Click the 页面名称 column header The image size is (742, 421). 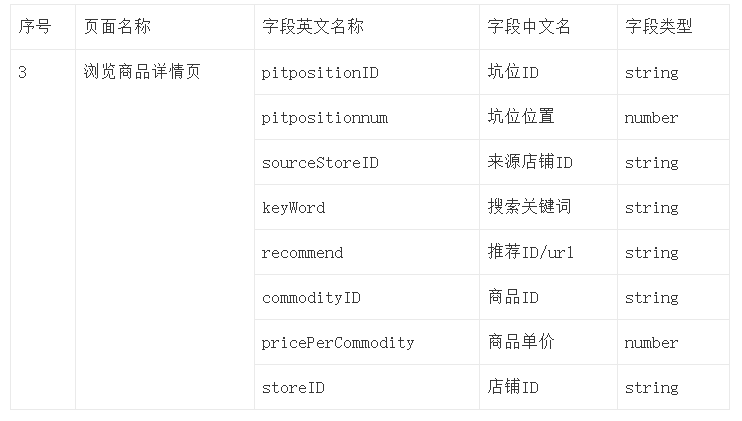tap(118, 27)
